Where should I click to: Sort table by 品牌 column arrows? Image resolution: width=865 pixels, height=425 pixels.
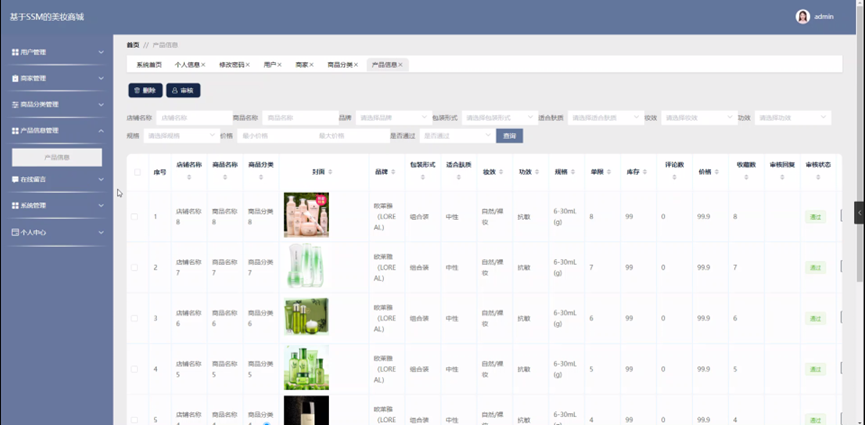point(393,172)
